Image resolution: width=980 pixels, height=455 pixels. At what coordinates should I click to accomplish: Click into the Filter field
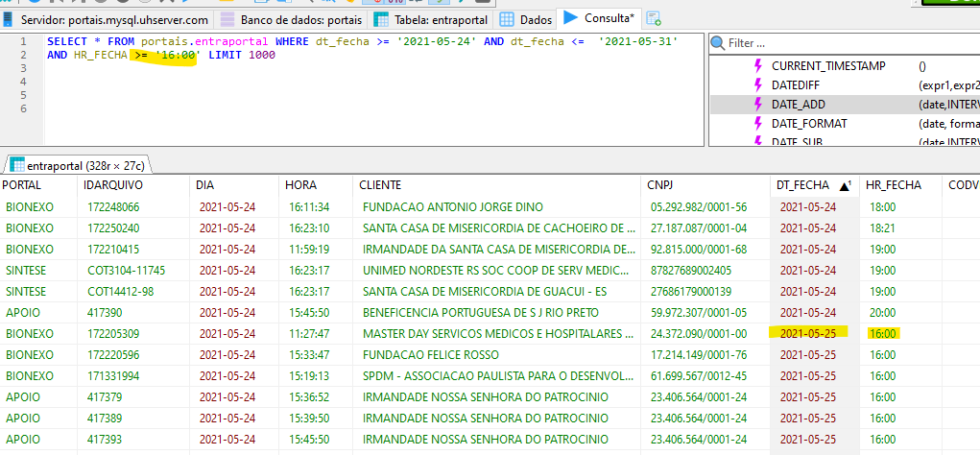pyautogui.click(x=850, y=44)
